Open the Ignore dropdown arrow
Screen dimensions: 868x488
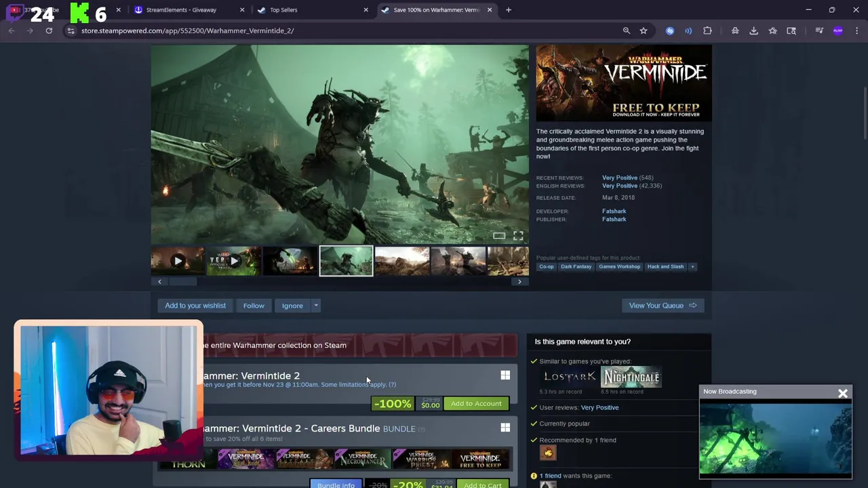pos(315,306)
